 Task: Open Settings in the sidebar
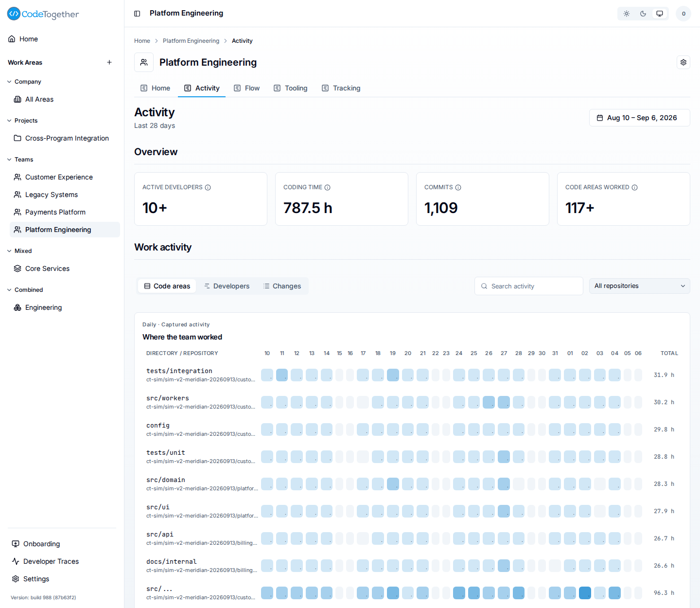pos(62,579)
